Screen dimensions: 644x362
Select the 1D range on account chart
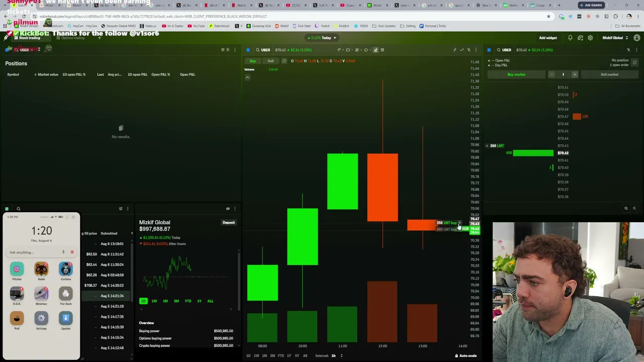[x=143, y=301]
